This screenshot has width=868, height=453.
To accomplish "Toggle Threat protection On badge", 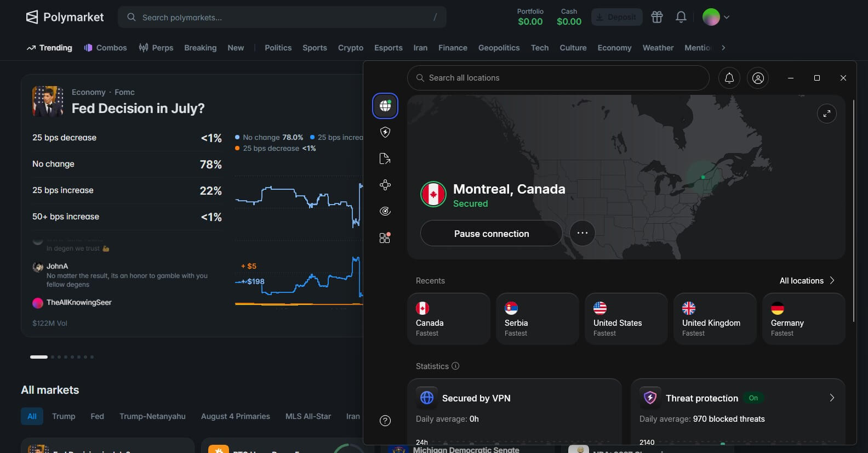I will click(753, 398).
